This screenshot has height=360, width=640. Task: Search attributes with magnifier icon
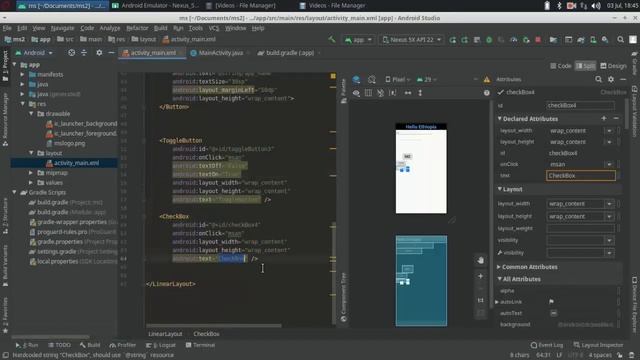click(x=598, y=79)
